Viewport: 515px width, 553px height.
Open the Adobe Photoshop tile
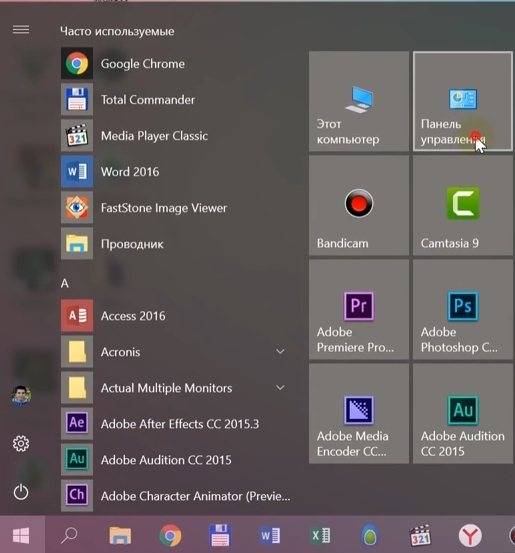click(x=463, y=310)
